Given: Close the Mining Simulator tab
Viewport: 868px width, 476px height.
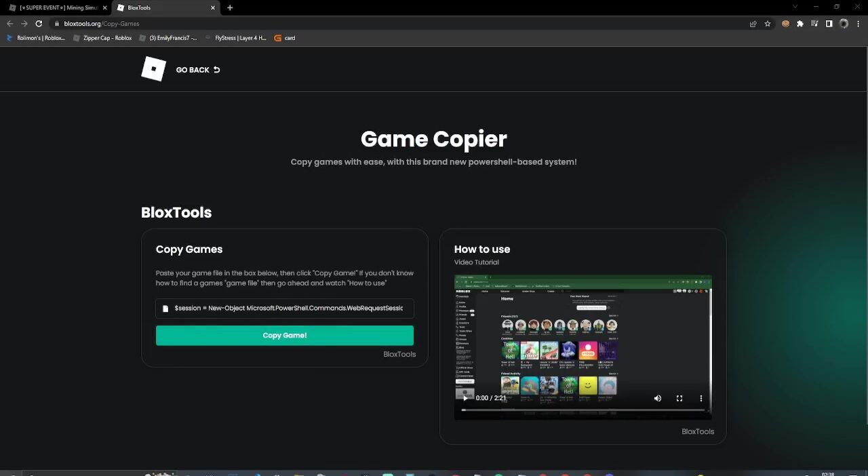Looking at the screenshot, I should pos(104,7).
